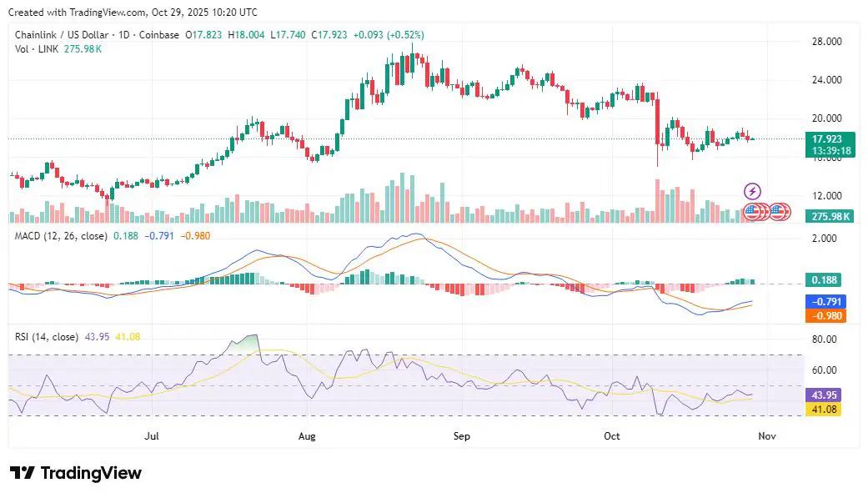
Task: Select the blue MACD line label −0.791
Action: point(825,301)
